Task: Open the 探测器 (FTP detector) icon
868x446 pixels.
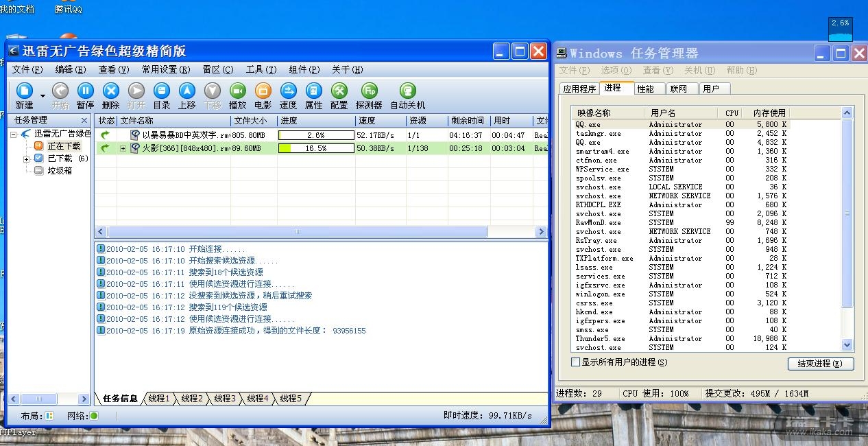Action: (x=369, y=91)
